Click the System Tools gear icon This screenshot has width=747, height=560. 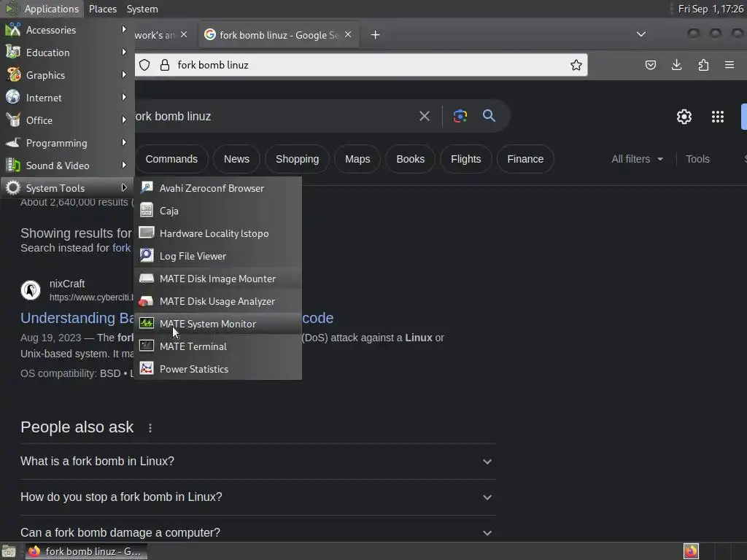coord(13,187)
